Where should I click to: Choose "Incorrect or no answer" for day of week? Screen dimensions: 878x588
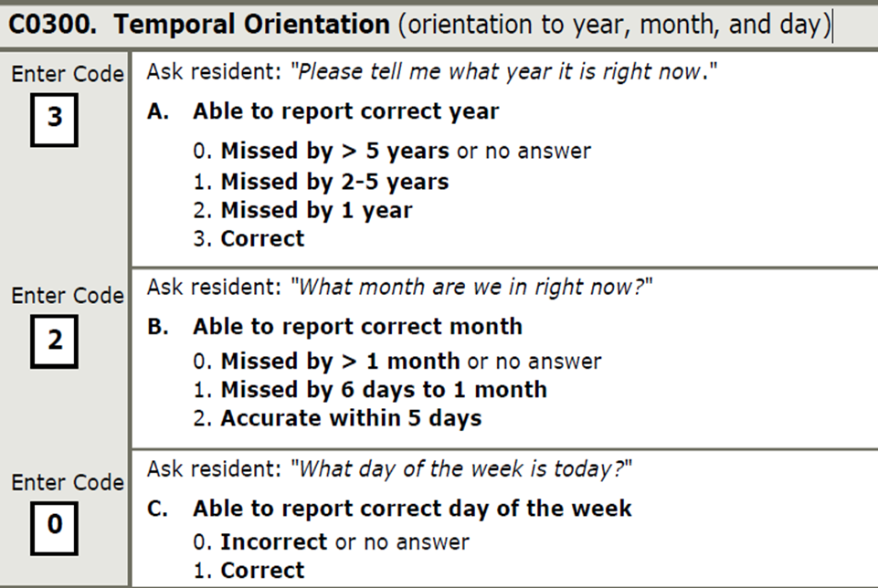pyautogui.click(x=331, y=541)
